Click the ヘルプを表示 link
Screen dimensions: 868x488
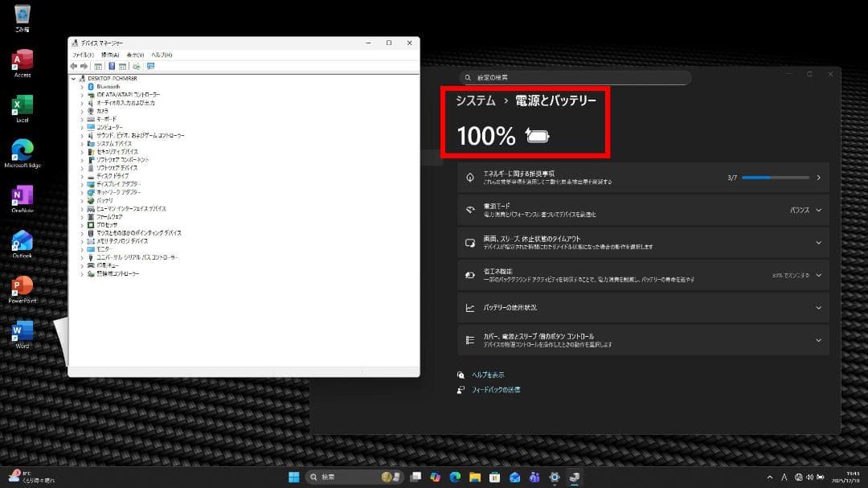click(x=487, y=374)
